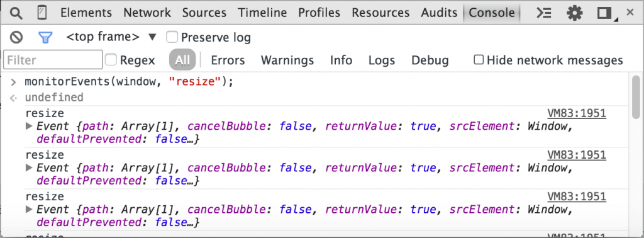Check the Regex checkbox

[x=111, y=60]
